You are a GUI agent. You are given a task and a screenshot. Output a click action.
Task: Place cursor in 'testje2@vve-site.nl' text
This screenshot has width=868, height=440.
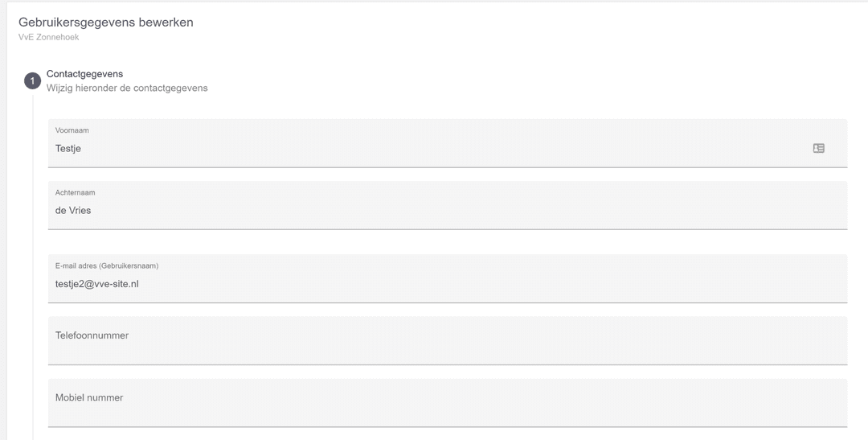(96, 284)
